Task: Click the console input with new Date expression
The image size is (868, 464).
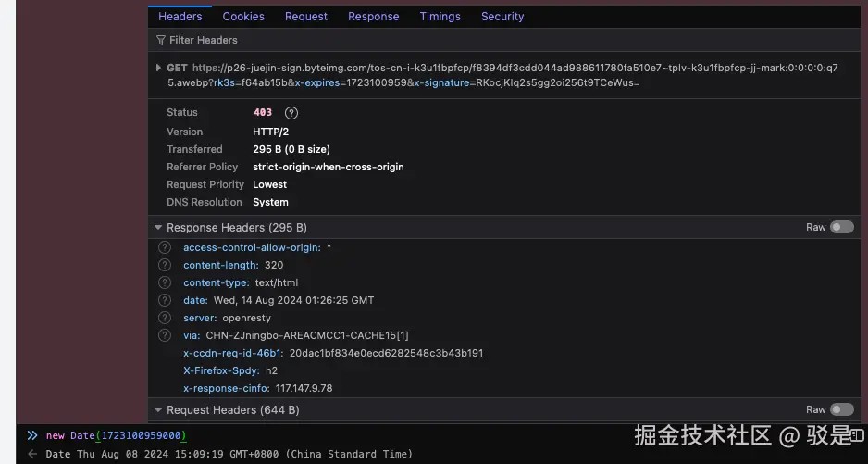Action: click(x=117, y=435)
